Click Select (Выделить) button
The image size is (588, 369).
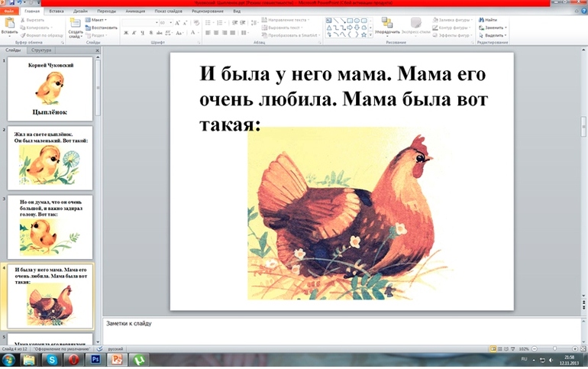tap(493, 35)
